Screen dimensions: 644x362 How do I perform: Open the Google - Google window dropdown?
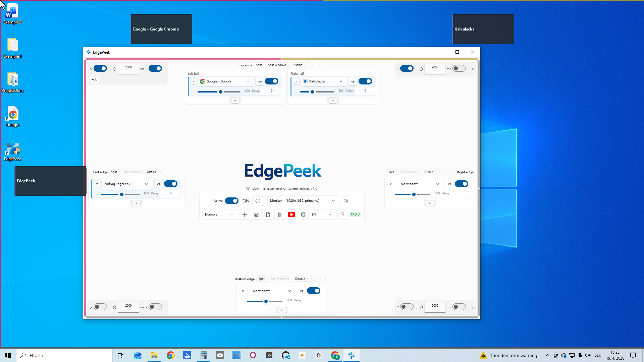[x=226, y=81]
